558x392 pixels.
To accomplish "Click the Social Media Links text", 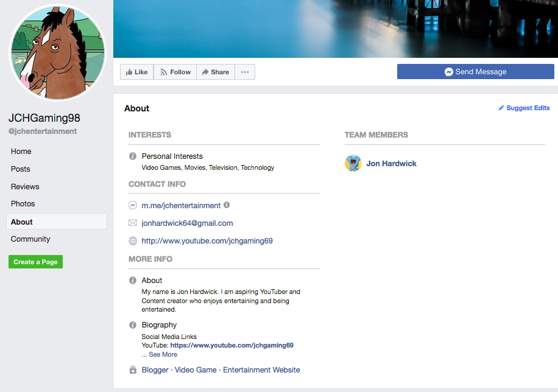I will 169,337.
